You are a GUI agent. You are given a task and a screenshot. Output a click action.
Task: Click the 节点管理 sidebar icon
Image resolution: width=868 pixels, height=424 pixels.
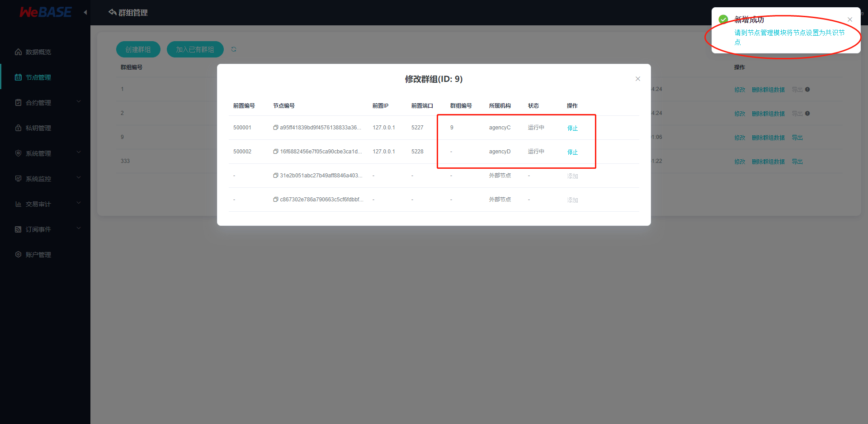(18, 77)
